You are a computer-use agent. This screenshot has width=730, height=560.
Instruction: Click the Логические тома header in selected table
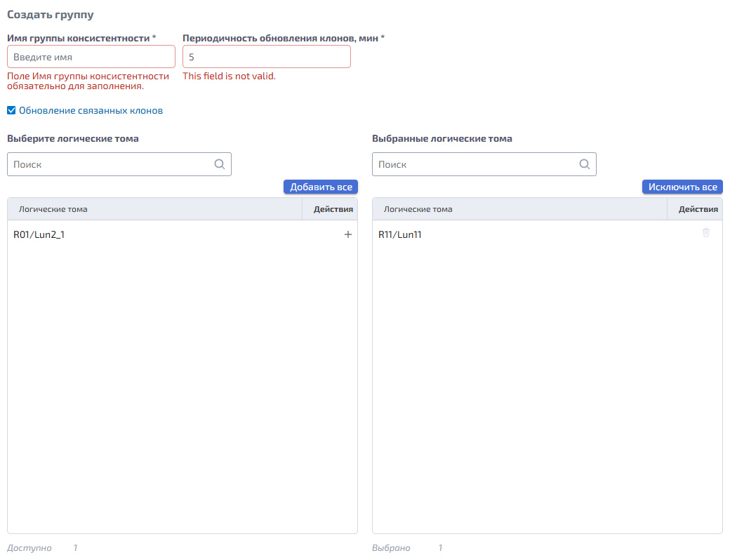point(418,210)
